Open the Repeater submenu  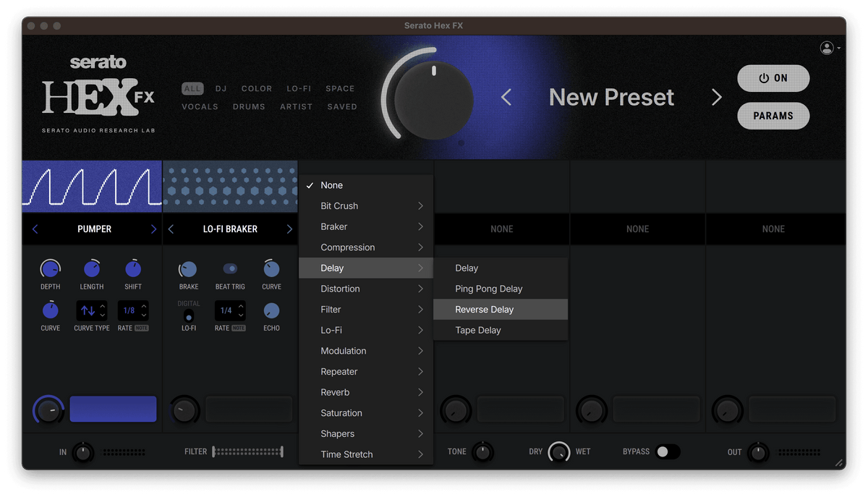[366, 372]
